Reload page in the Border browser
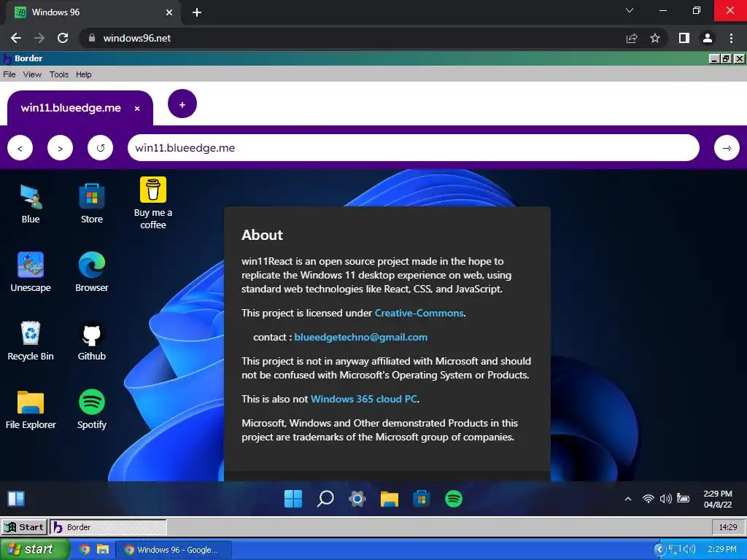The width and height of the screenshot is (747, 560). coord(100,148)
